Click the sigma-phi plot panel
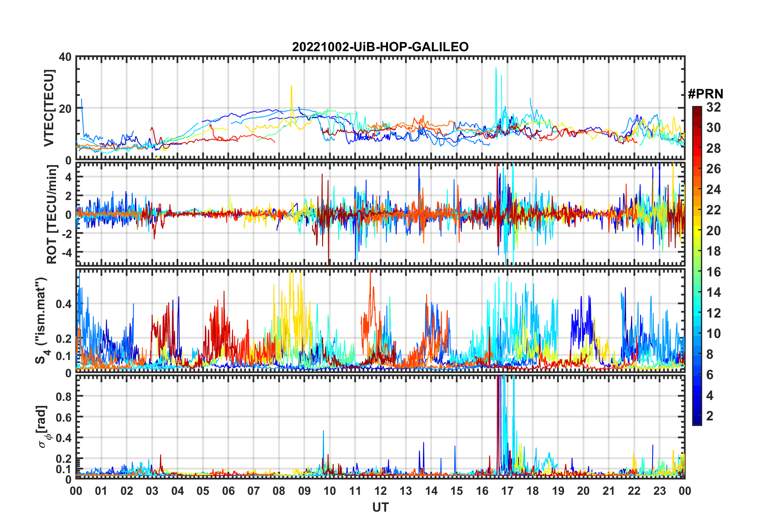 (x=380, y=427)
